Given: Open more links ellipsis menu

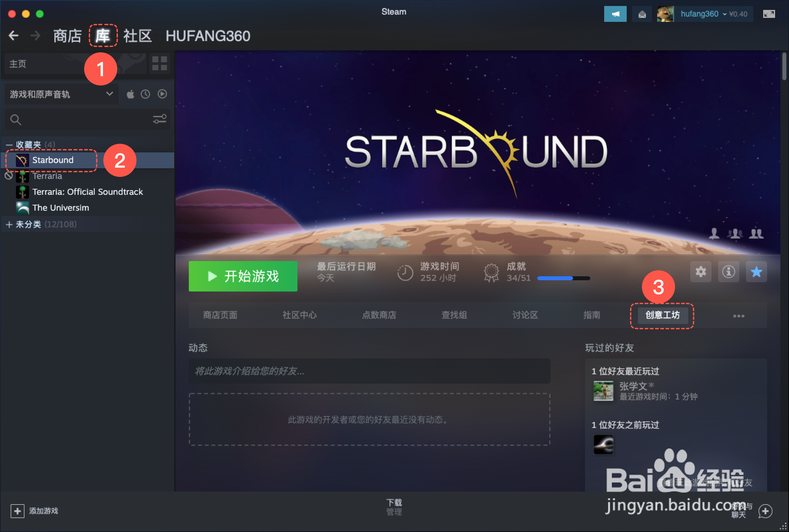Looking at the screenshot, I should pos(738,316).
